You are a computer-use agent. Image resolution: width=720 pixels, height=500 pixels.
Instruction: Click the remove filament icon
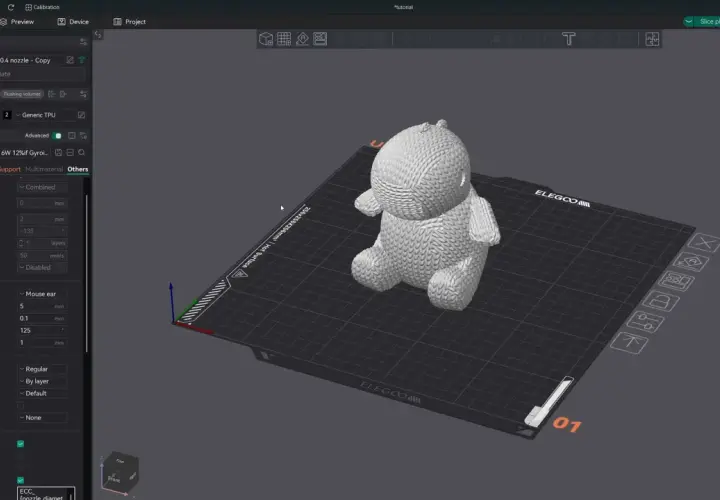63,94
